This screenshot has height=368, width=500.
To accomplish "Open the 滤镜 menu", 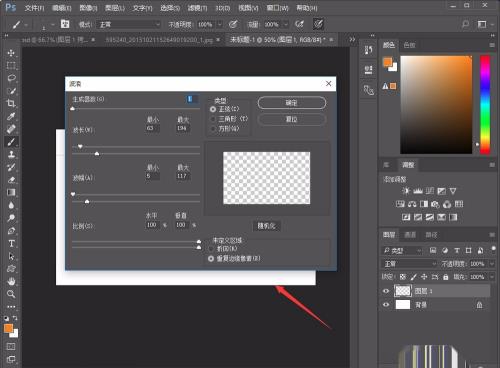I will (197, 8).
